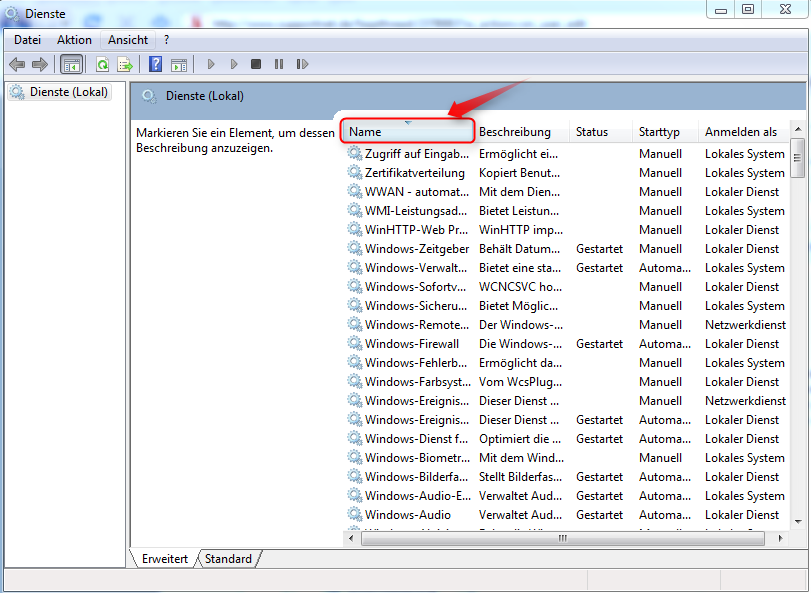The width and height of the screenshot is (811, 593).
Task: Open the Datei menu
Action: [x=28, y=40]
